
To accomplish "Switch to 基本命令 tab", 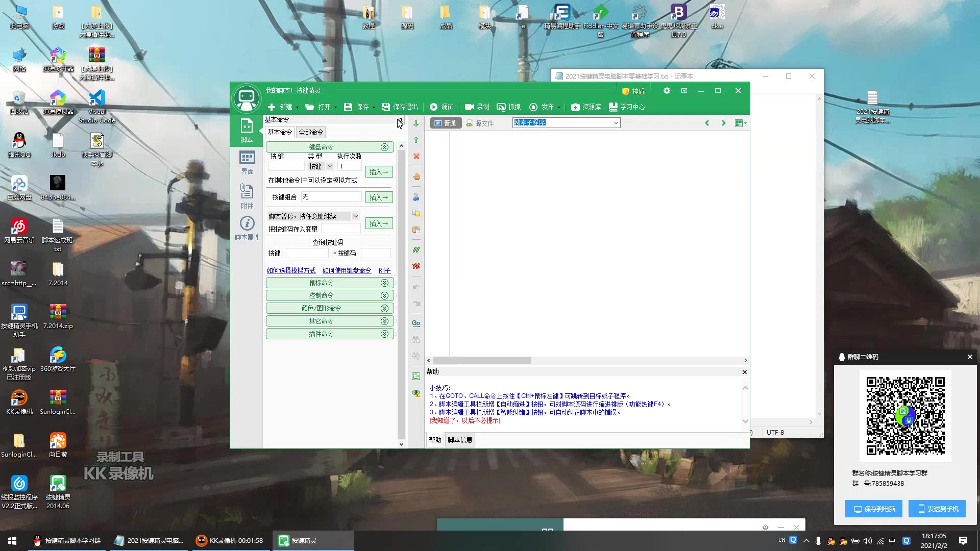I will click(280, 132).
